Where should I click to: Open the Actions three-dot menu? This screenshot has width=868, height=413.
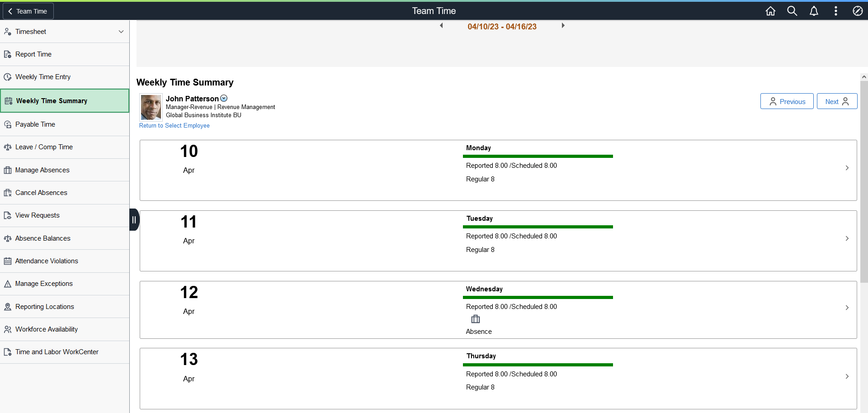pos(835,11)
